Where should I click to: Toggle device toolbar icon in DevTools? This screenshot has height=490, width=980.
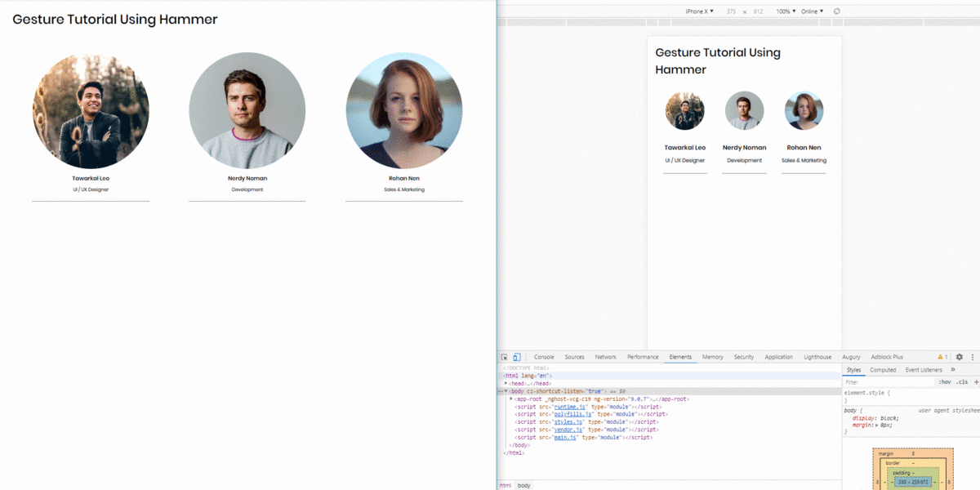[515, 357]
